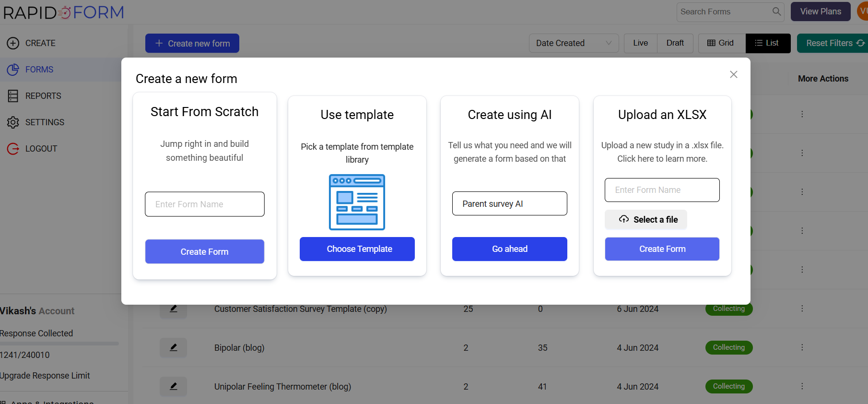Open the Date Created sort dropdown
This screenshot has width=868, height=404.
(x=574, y=43)
